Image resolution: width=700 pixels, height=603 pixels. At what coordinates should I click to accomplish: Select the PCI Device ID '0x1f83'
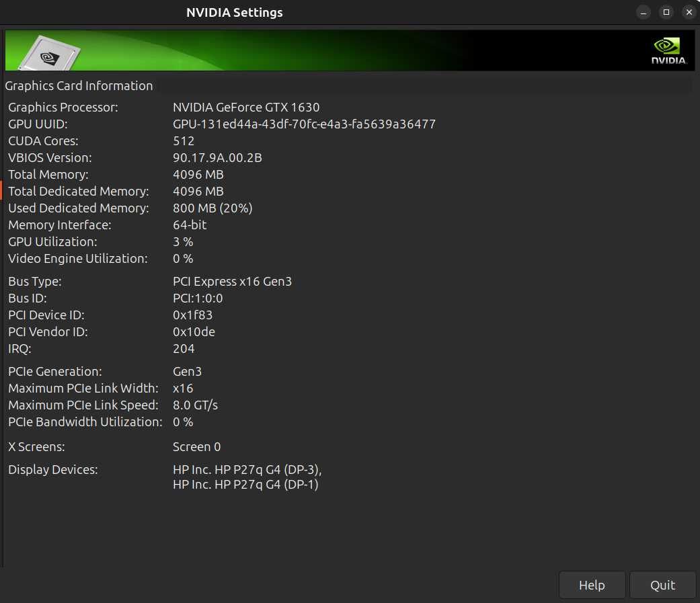(x=192, y=315)
